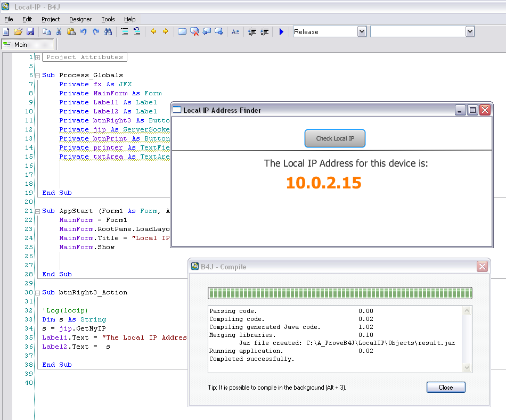Image resolution: width=506 pixels, height=420 pixels.
Task: Open the Tools menu
Action: (x=108, y=19)
